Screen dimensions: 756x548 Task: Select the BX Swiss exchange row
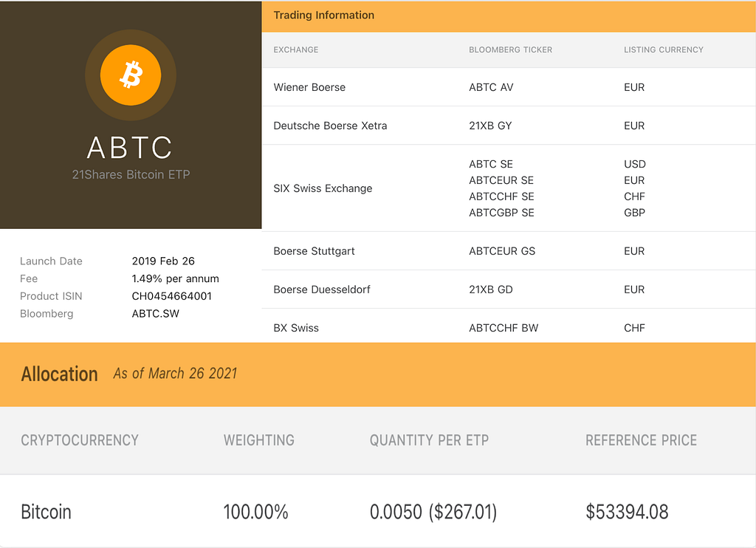(x=509, y=328)
